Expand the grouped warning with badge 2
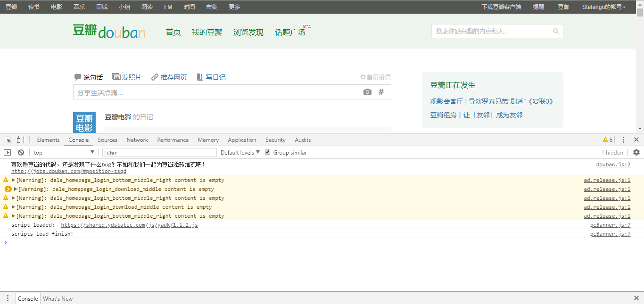Viewport: 644px width, 304px height. (16, 189)
